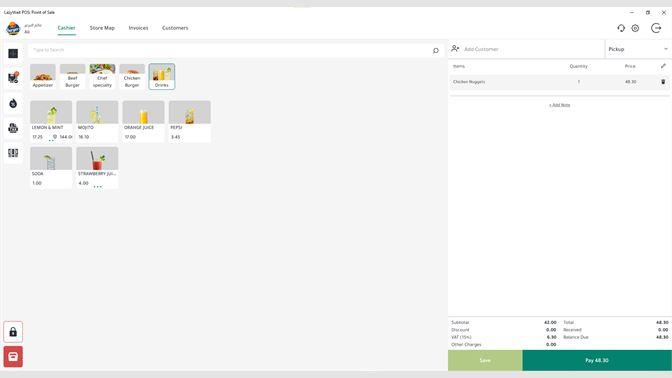Open the Customers tab
The image size is (672, 378).
175,28
